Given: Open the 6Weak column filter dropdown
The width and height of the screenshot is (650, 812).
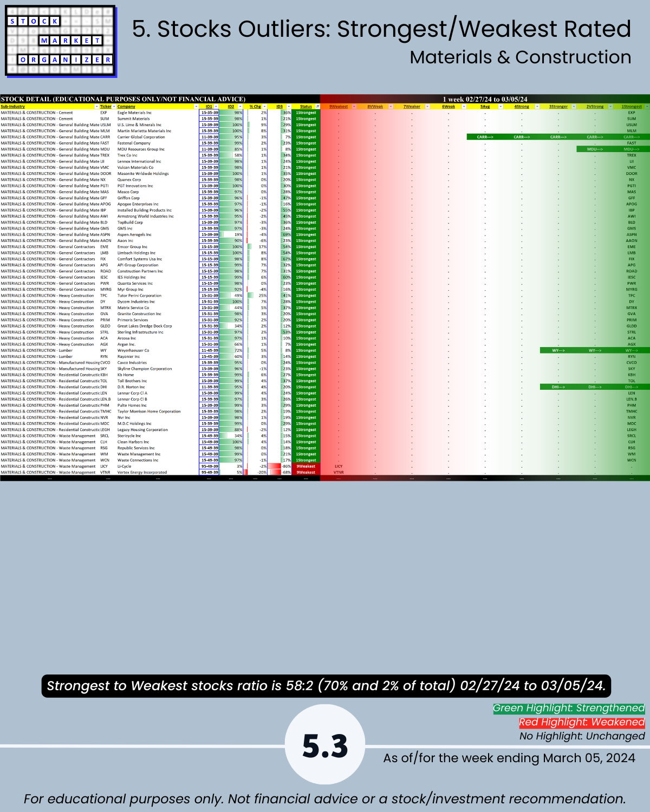Looking at the screenshot, I should 464,107.
